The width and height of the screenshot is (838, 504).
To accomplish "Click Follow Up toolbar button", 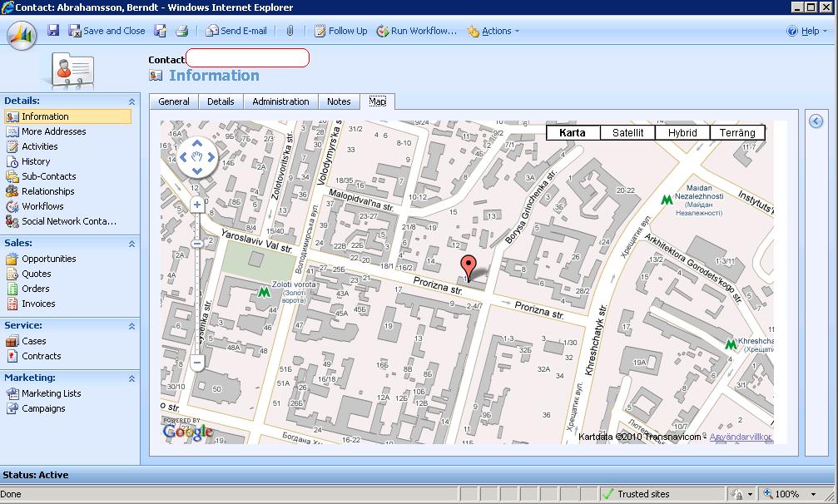I will pos(341,31).
